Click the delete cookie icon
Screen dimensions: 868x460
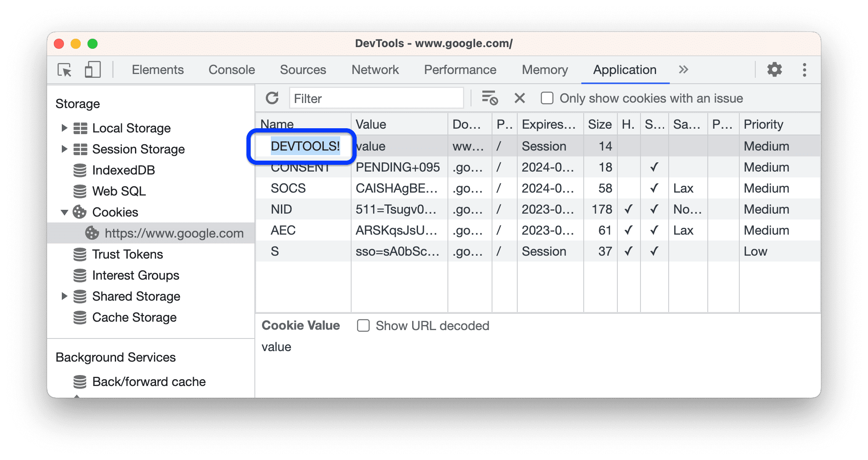pyautogui.click(x=519, y=99)
